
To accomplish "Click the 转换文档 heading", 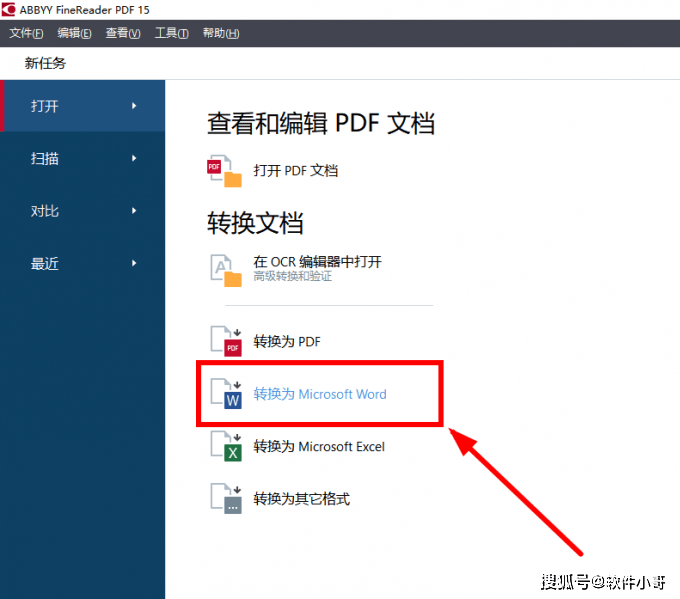I will pos(255,223).
